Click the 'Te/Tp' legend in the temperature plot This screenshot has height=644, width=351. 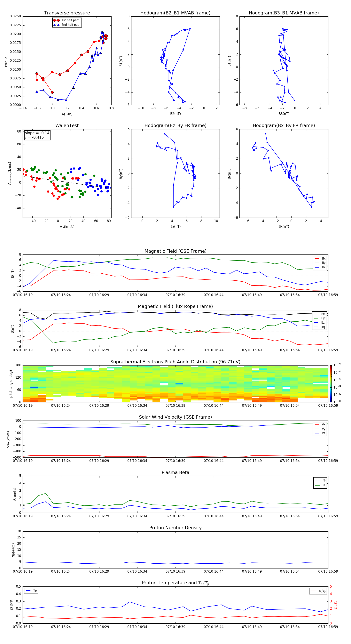coord(318,591)
